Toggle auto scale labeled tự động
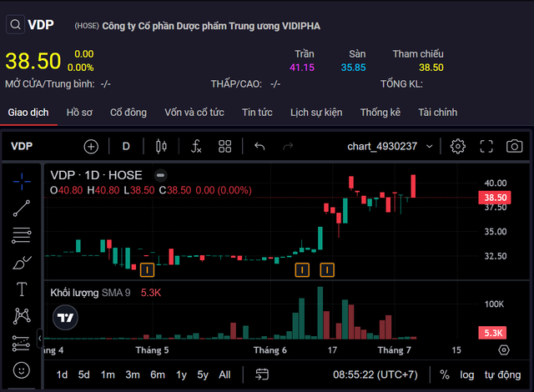The width and height of the screenshot is (534, 392). tap(502, 374)
